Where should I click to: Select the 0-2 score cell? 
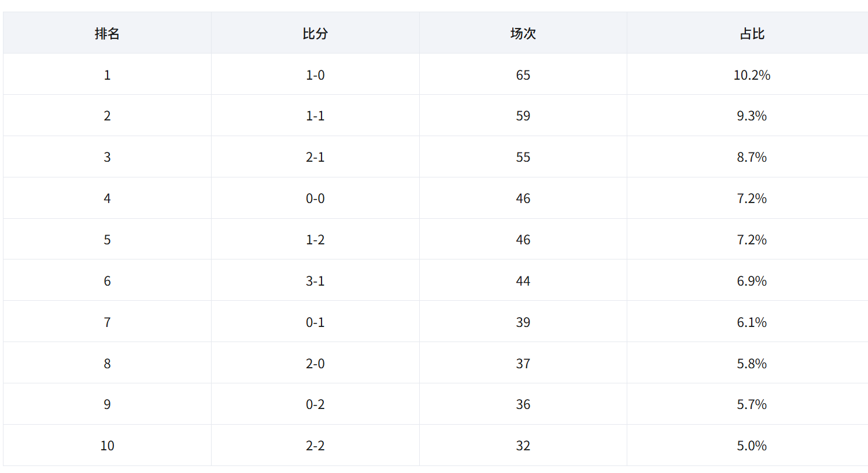point(315,404)
